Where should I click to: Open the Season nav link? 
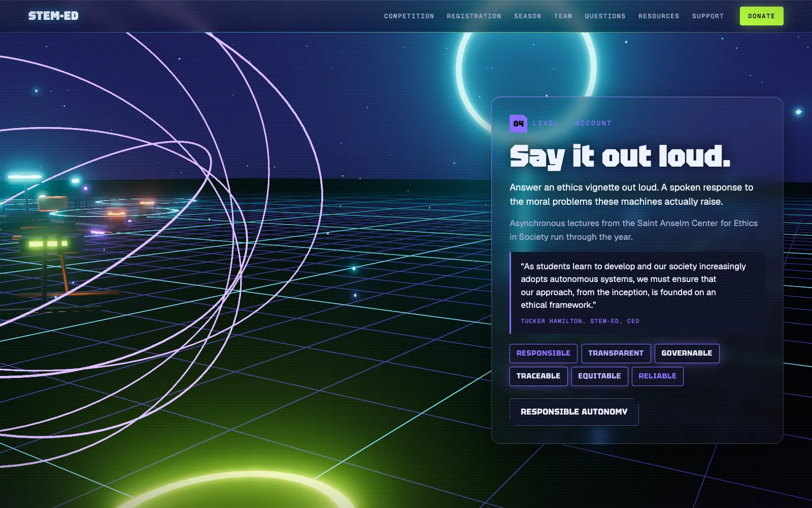pyautogui.click(x=528, y=16)
